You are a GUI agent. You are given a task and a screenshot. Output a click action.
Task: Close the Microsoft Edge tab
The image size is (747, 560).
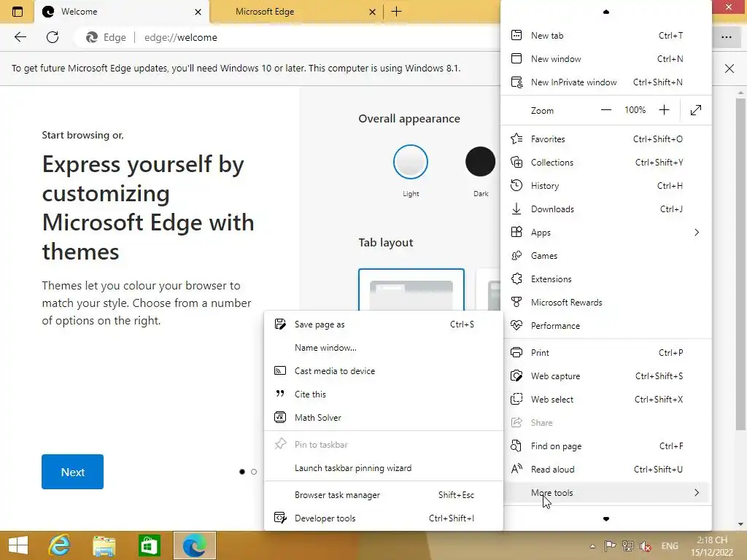(x=373, y=12)
